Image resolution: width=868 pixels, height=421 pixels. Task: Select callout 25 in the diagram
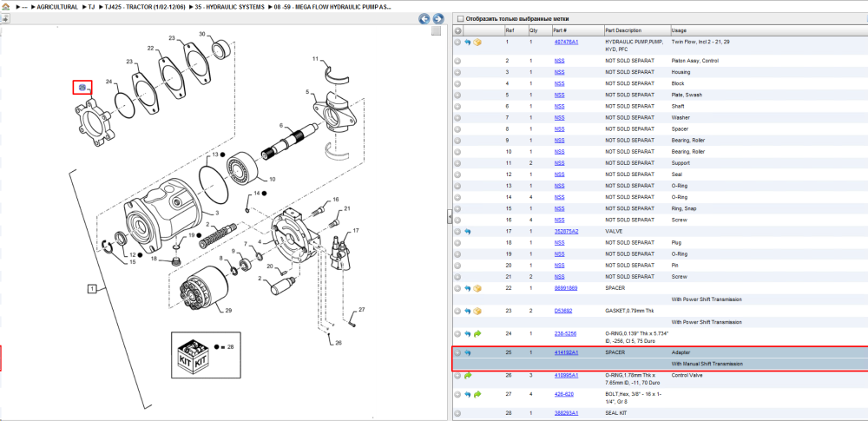pyautogui.click(x=82, y=88)
